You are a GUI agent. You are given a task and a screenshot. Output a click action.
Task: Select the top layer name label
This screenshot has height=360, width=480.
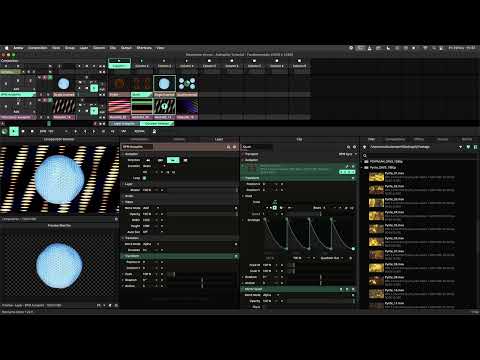click(x=18, y=95)
